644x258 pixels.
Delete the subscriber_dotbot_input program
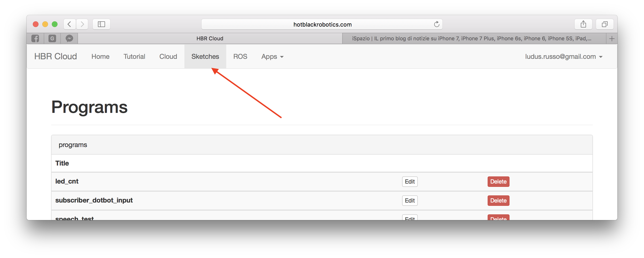(498, 201)
